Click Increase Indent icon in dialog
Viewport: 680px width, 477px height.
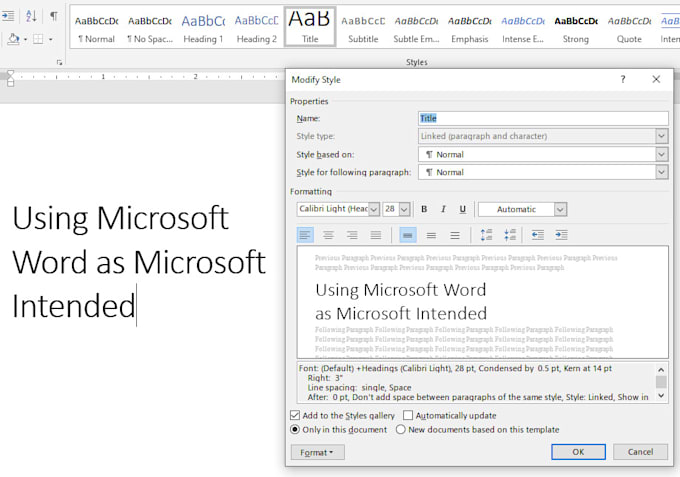(x=561, y=235)
